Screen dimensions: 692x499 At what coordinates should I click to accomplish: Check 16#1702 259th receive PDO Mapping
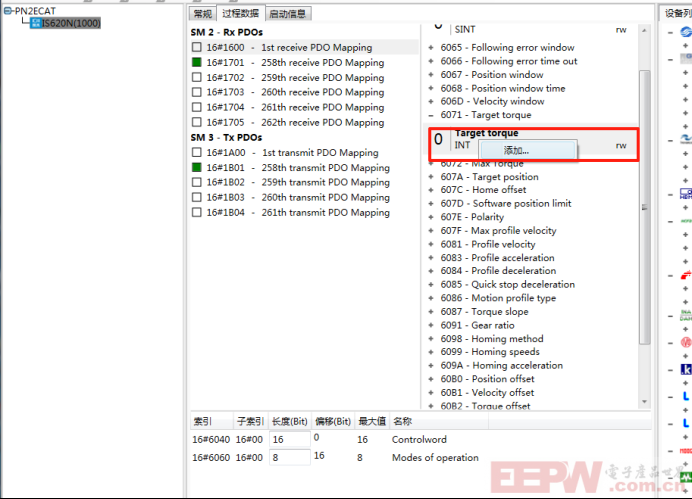tap(197, 77)
